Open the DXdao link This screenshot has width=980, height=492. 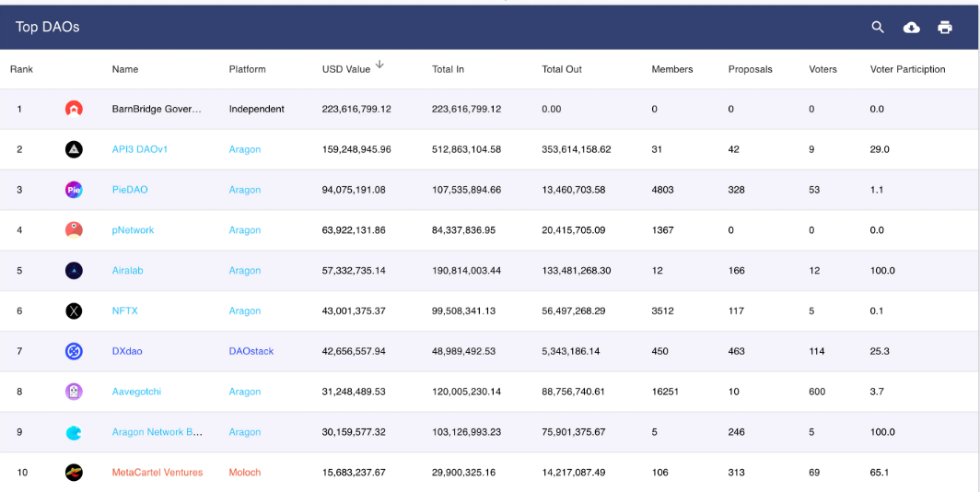pyautogui.click(x=127, y=351)
